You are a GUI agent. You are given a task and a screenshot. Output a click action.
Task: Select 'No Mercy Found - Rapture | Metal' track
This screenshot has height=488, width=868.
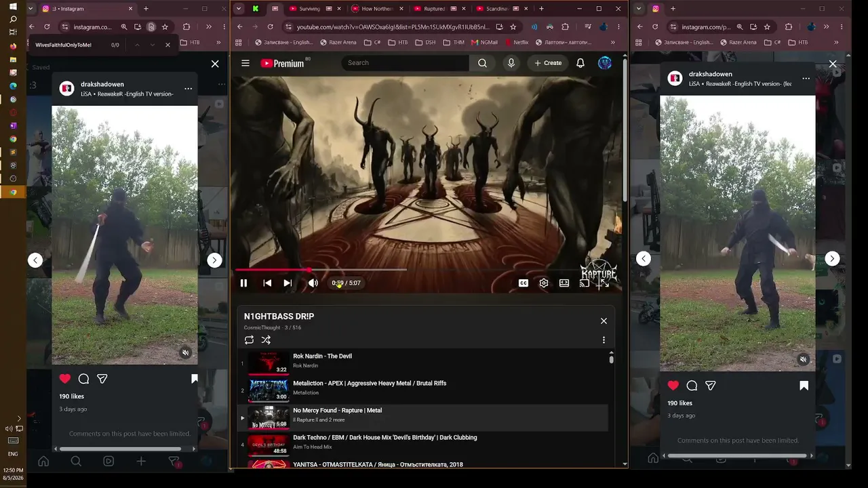point(422,417)
